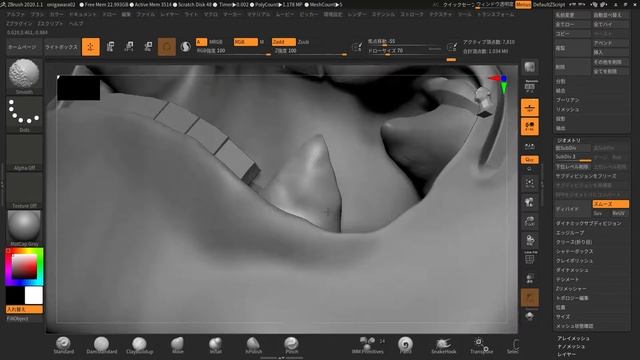Select the Move transform icon beside Draw
Image resolution: width=640 pixels, height=360 pixels.
coord(110,47)
